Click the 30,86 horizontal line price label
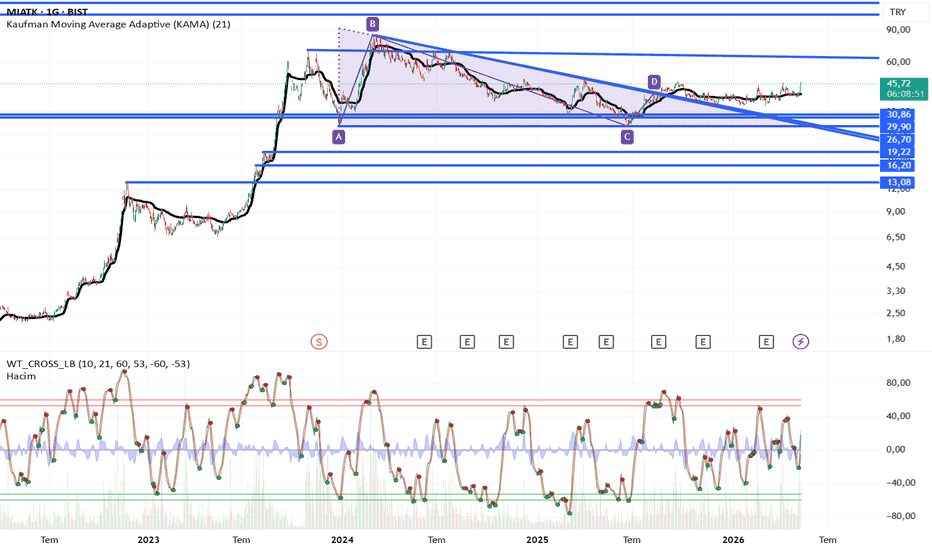This screenshot has width=932, height=550. [898, 114]
